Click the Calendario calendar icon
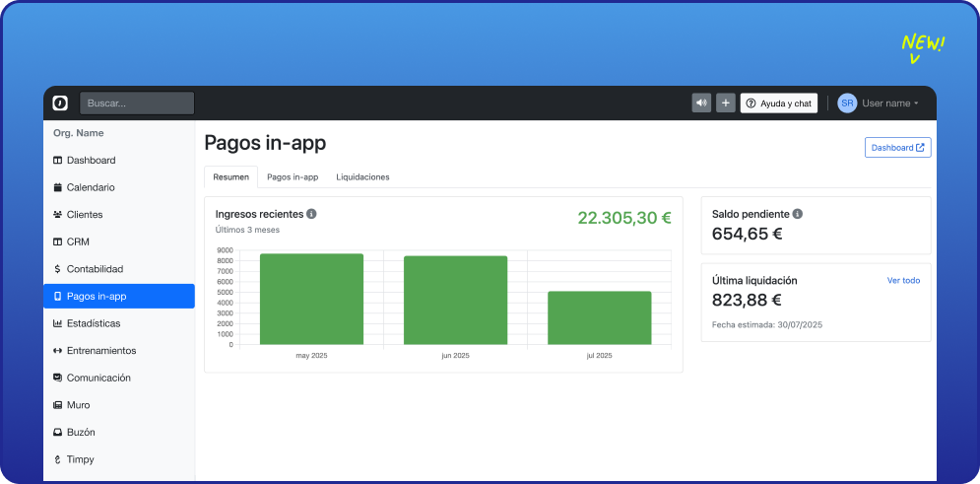Image resolution: width=980 pixels, height=484 pixels. 57,187
